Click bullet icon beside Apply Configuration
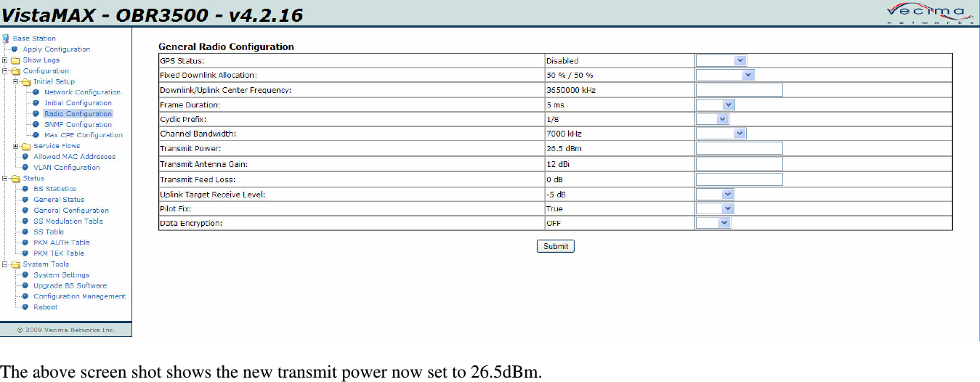This screenshot has width=980, height=382. pos(15,49)
